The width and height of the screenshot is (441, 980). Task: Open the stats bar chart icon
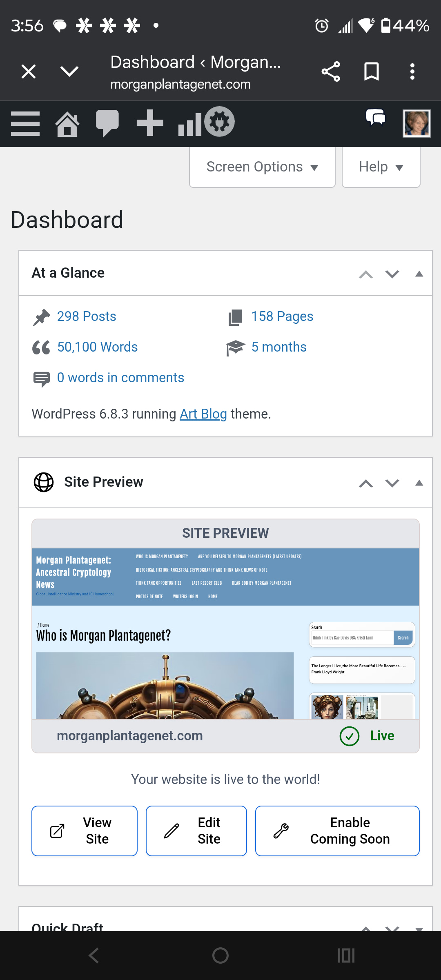tap(189, 124)
